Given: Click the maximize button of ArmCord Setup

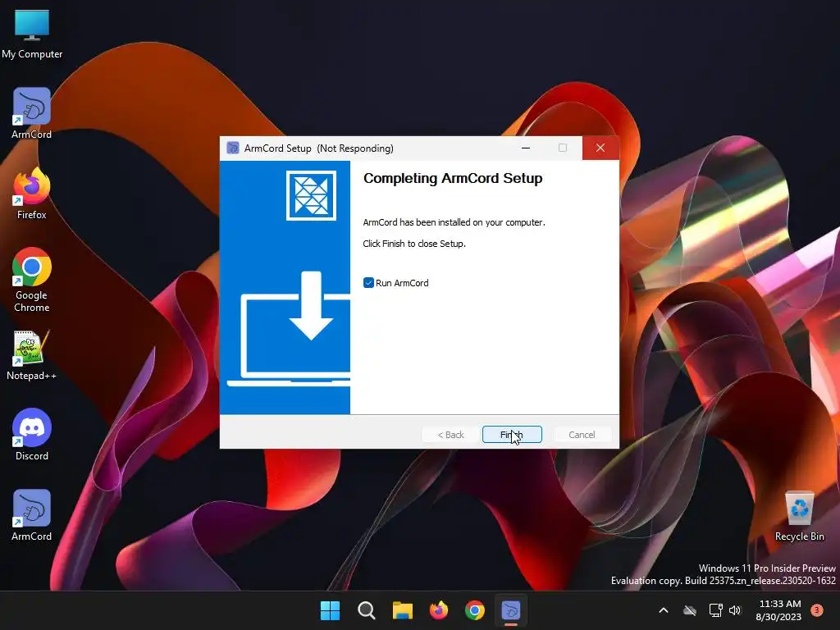Looking at the screenshot, I should point(563,148).
